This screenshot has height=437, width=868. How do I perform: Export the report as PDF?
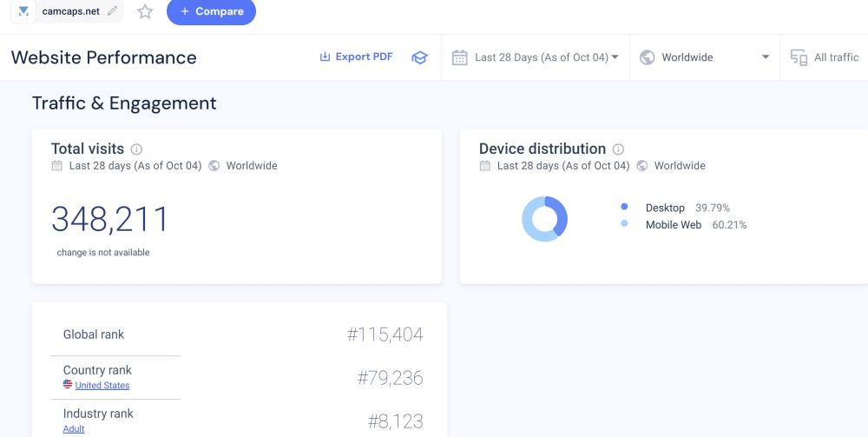click(356, 57)
